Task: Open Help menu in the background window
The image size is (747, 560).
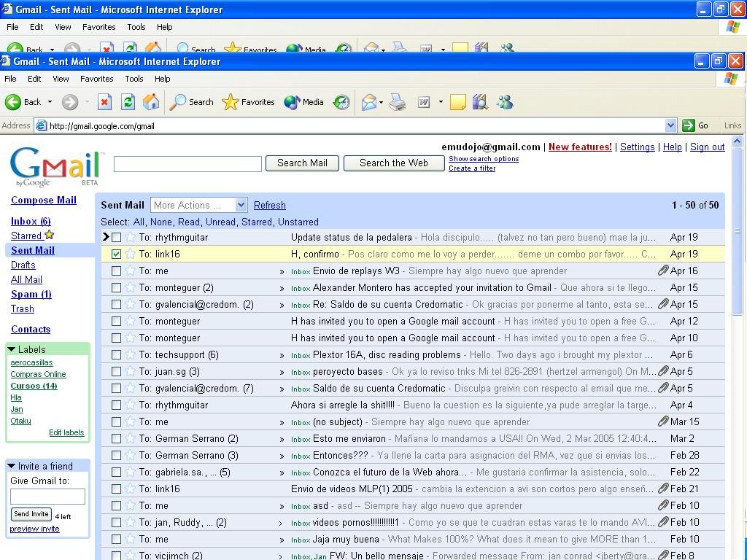Action: [x=164, y=27]
